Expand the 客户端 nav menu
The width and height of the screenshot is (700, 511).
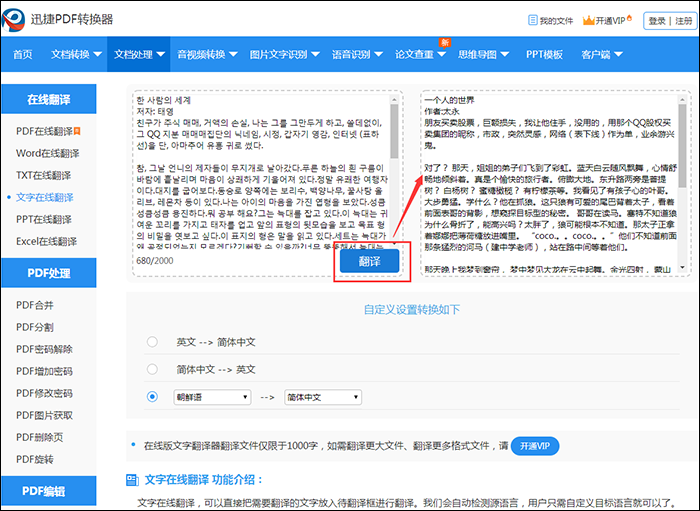601,54
